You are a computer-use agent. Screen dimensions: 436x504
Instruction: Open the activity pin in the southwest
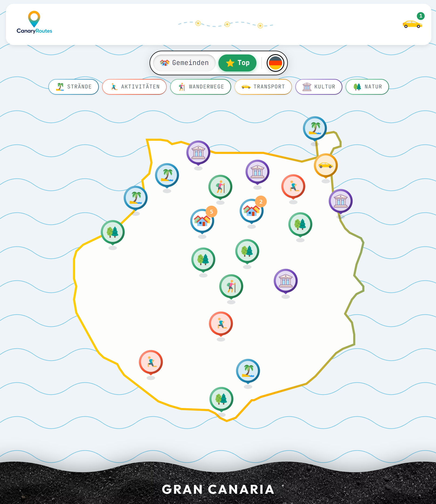pyautogui.click(x=151, y=362)
